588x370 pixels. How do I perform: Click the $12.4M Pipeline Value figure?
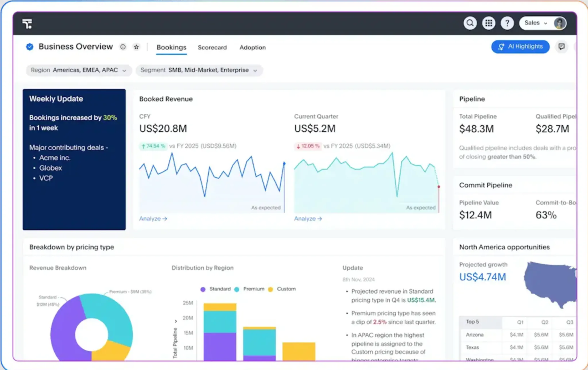(475, 215)
